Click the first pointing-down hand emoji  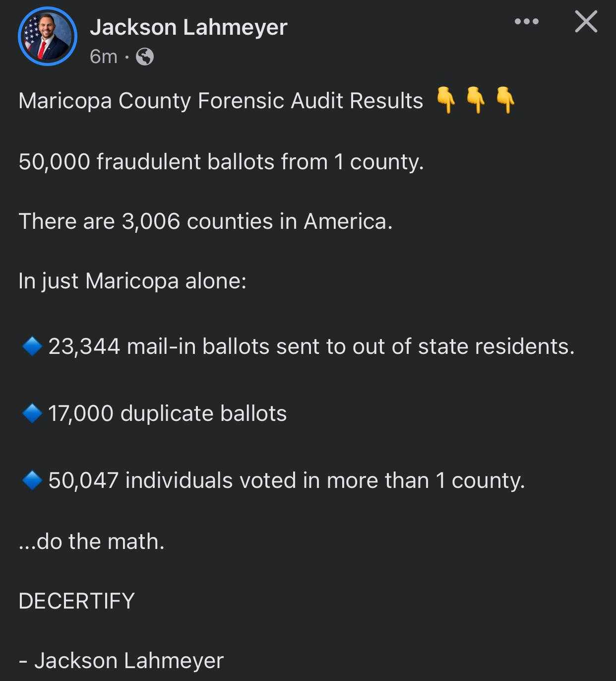(445, 100)
